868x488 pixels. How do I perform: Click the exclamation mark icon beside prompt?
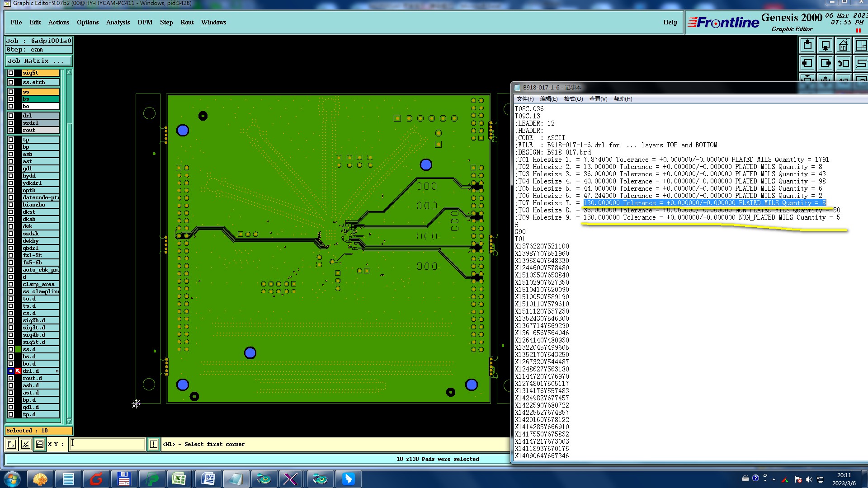pos(154,444)
